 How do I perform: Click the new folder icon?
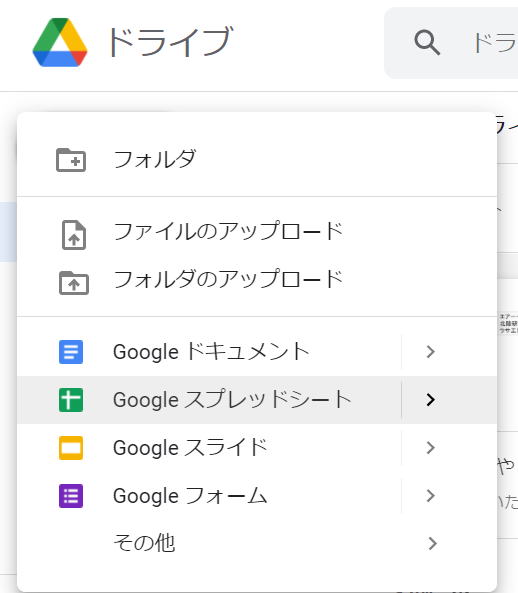71,160
